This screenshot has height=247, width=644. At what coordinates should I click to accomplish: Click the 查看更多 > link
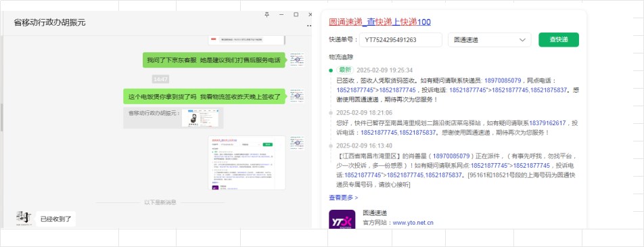tap(344, 198)
